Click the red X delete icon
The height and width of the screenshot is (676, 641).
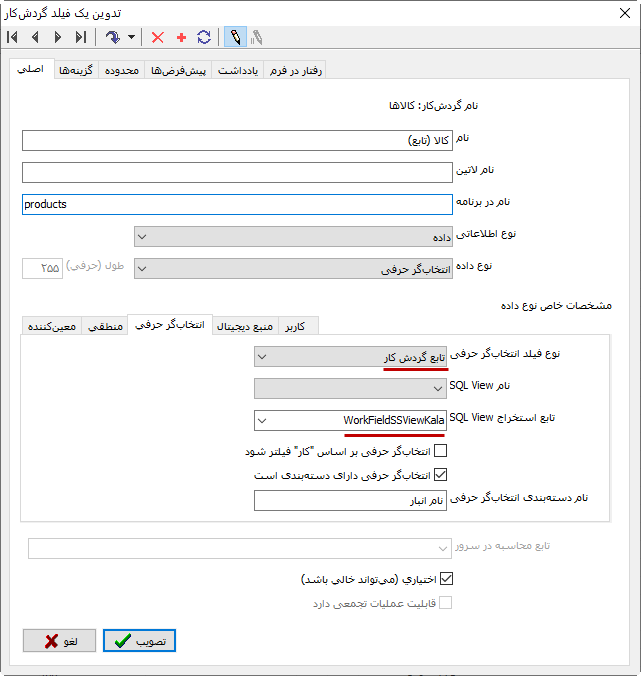coord(157,37)
